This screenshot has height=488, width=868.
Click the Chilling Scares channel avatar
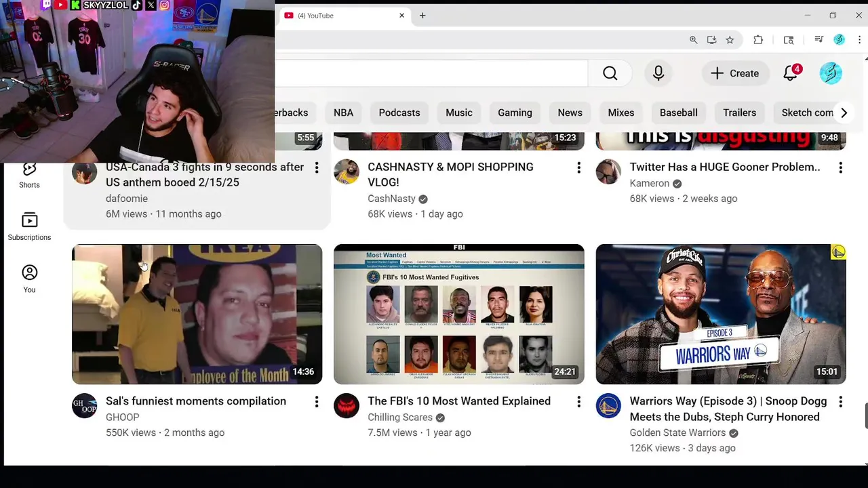pos(347,406)
